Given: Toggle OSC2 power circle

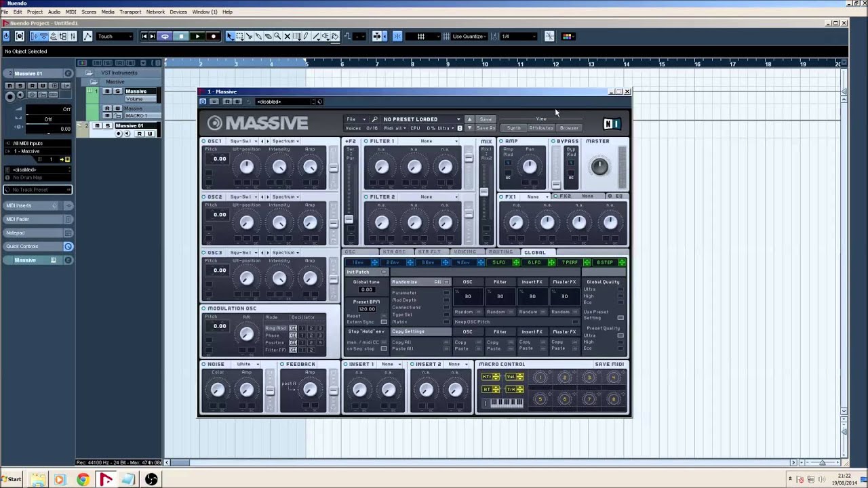Looking at the screenshot, I should 203,197.
